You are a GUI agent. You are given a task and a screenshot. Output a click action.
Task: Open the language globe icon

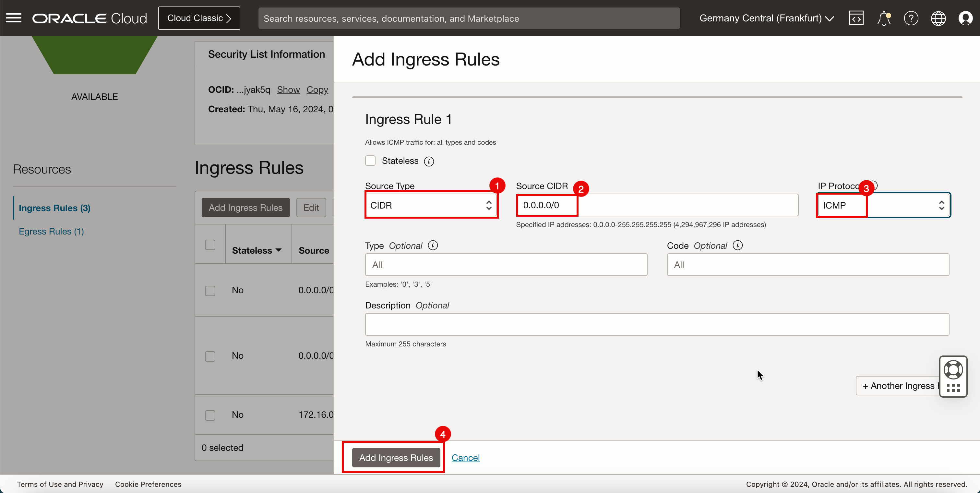tap(938, 18)
